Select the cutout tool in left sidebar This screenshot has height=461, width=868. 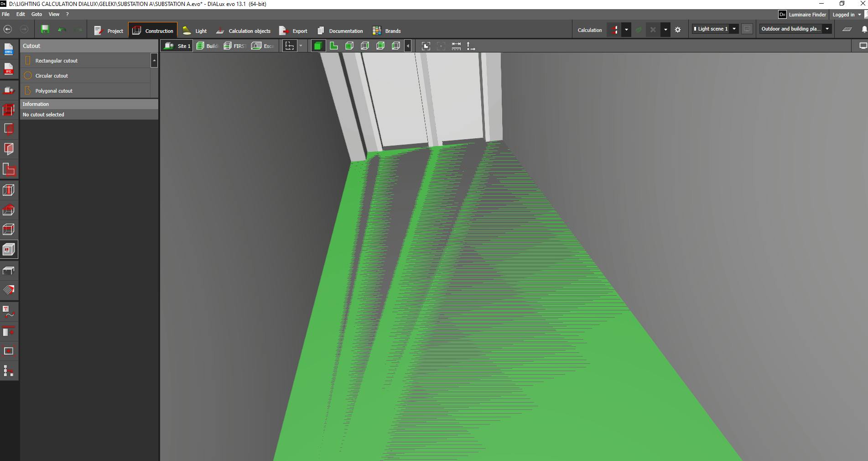pyautogui.click(x=9, y=250)
